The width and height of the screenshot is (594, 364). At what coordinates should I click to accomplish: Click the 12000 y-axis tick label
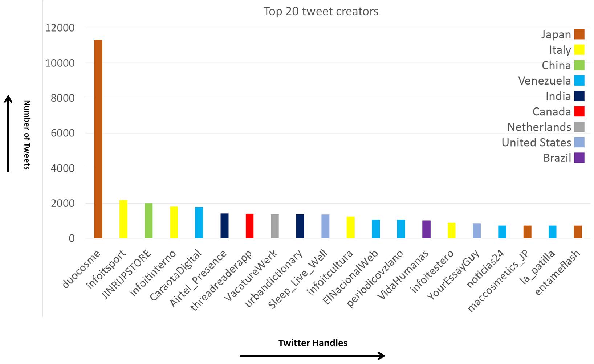pyautogui.click(x=60, y=28)
